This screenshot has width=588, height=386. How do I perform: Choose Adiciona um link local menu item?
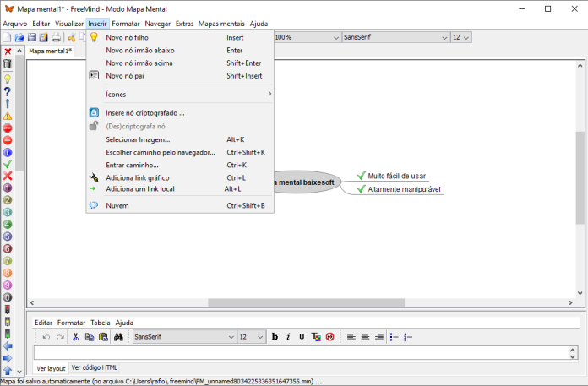[180, 189]
